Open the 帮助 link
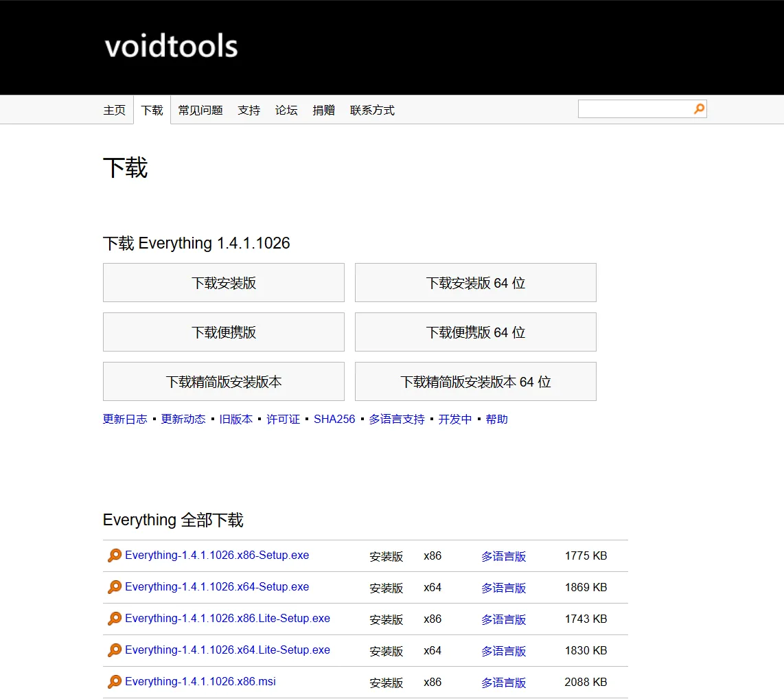The image size is (784, 699). point(496,419)
